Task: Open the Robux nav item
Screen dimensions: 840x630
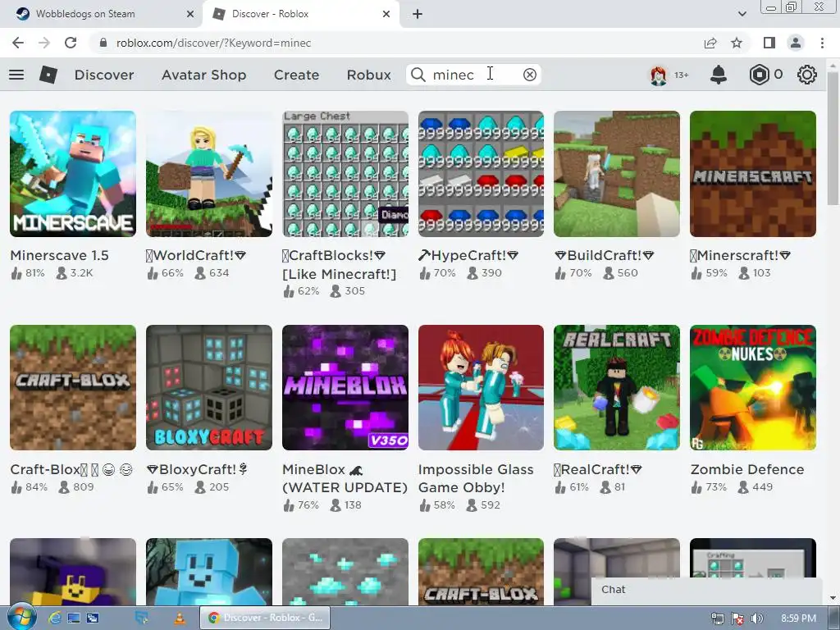Action: point(368,75)
